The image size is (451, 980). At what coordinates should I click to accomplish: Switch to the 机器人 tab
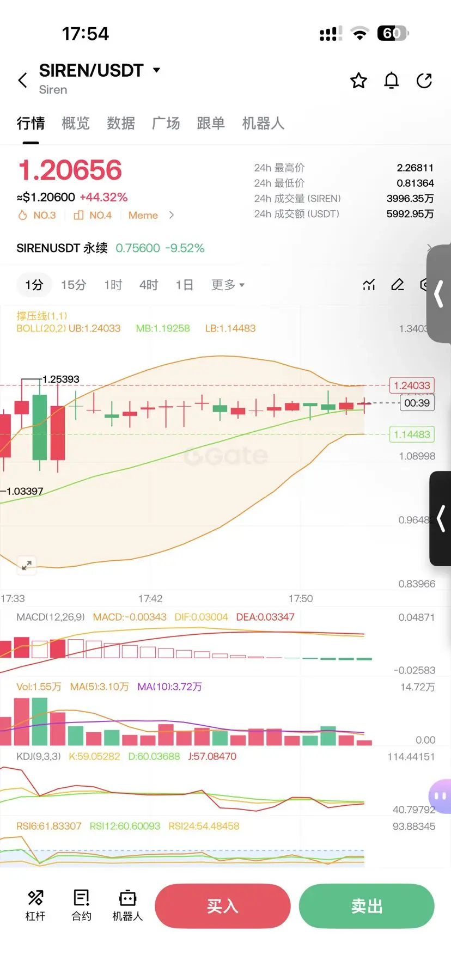[x=263, y=124]
